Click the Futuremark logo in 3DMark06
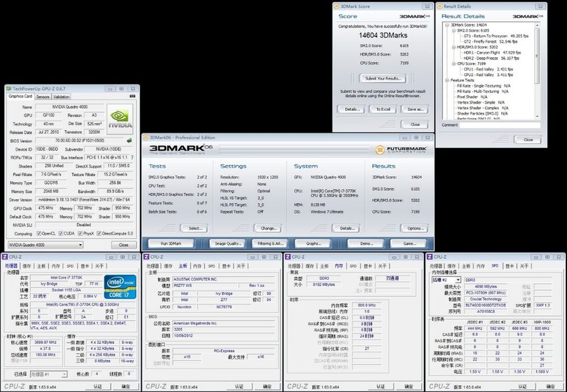Screen dimensions: 567x392 tap(401, 149)
